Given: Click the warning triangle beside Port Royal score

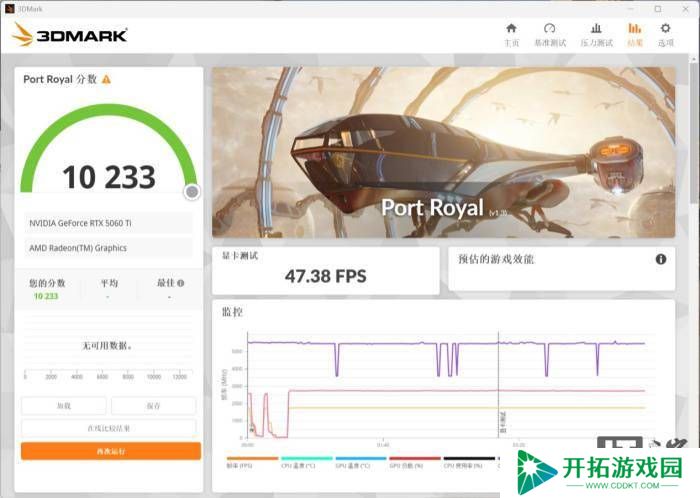Looking at the screenshot, I should [106, 79].
